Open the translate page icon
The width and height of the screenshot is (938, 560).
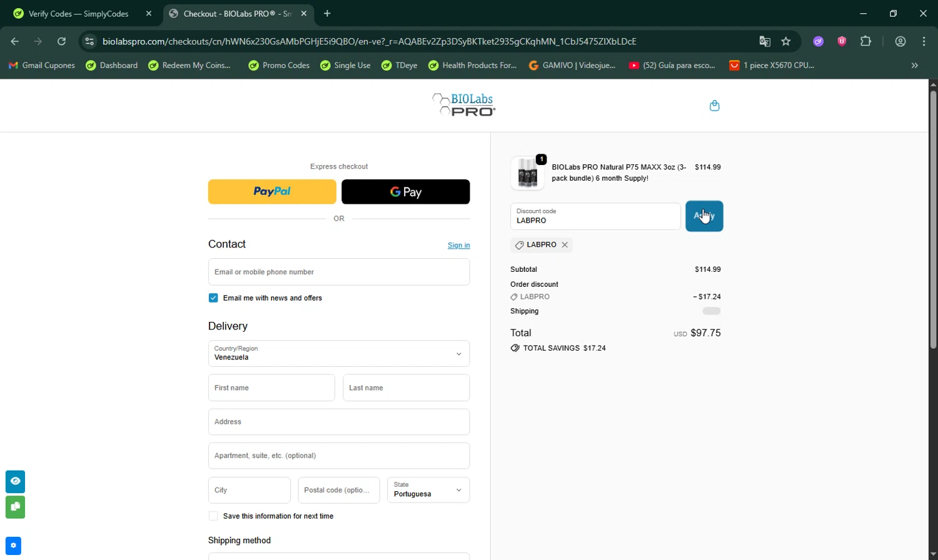point(765,41)
